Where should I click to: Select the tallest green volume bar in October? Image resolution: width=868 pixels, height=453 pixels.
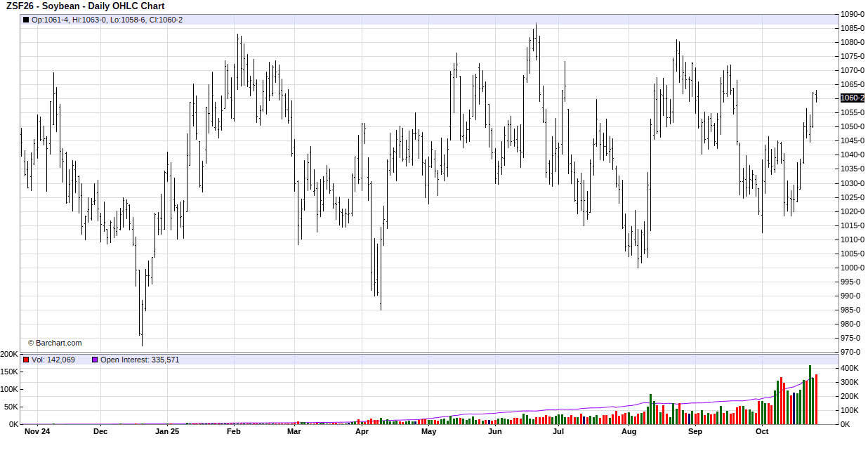pos(810,395)
